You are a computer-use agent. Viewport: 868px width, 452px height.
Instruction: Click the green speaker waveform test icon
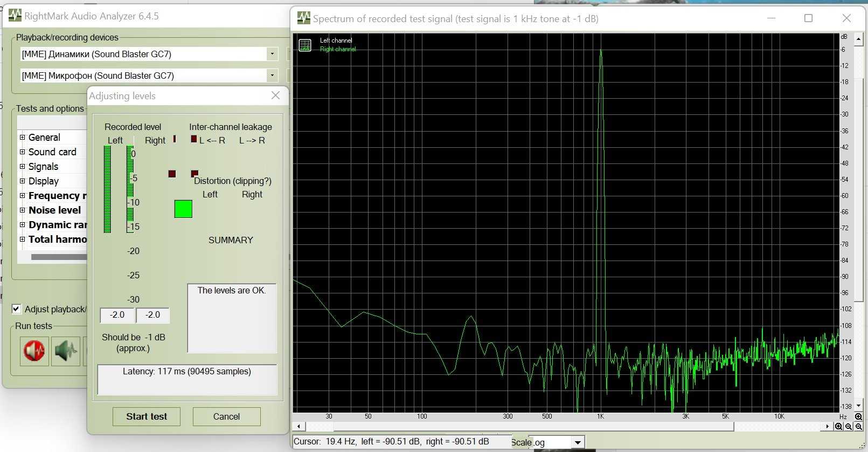[66, 351]
